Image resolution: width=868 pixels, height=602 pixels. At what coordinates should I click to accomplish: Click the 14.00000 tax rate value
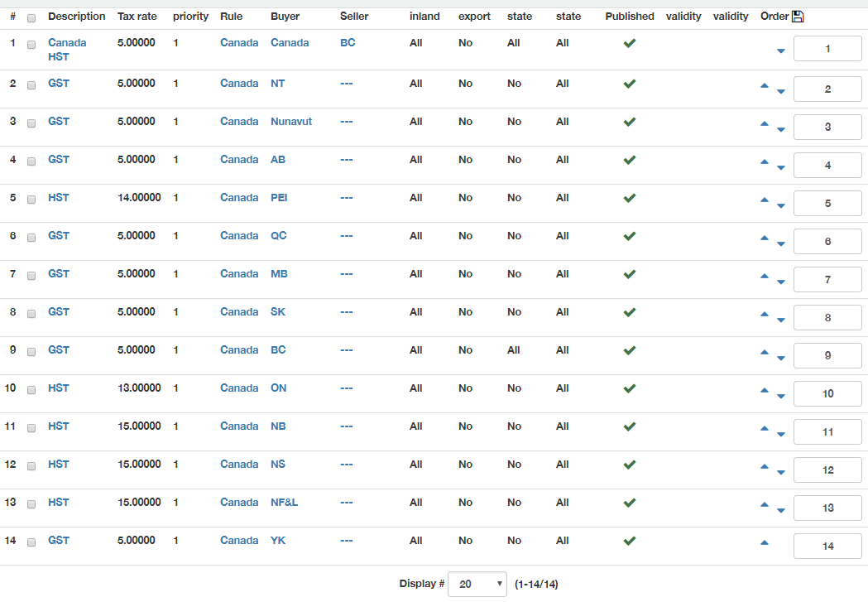pos(139,198)
